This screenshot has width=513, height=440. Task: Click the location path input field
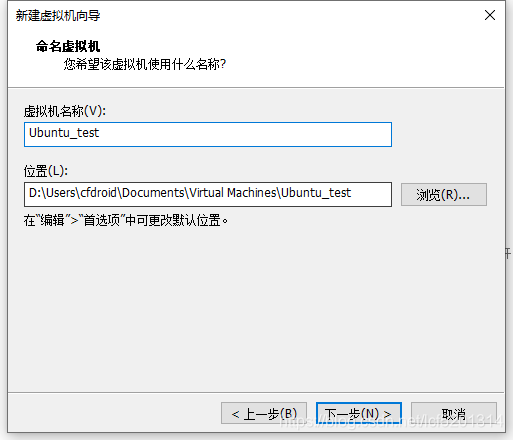point(208,194)
